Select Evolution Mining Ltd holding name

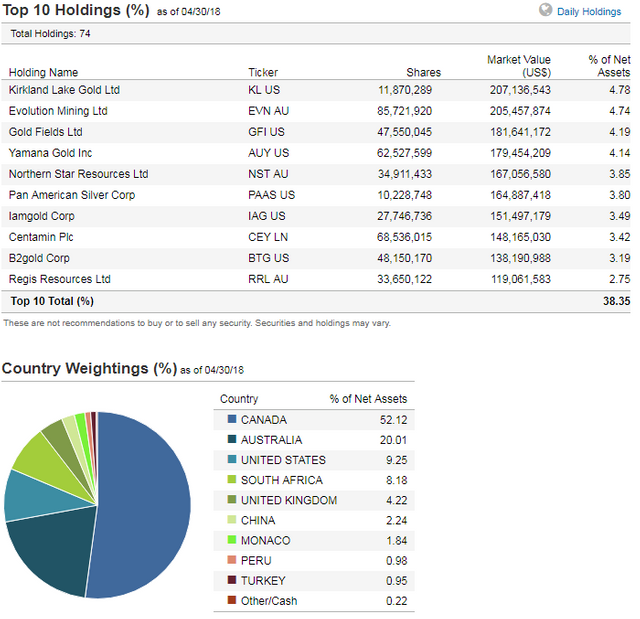coord(58,111)
